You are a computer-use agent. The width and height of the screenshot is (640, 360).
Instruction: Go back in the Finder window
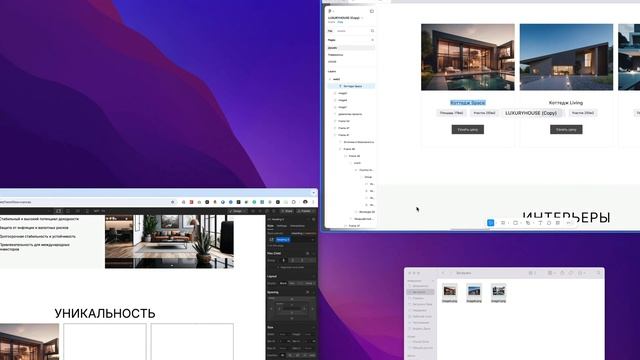click(443, 273)
